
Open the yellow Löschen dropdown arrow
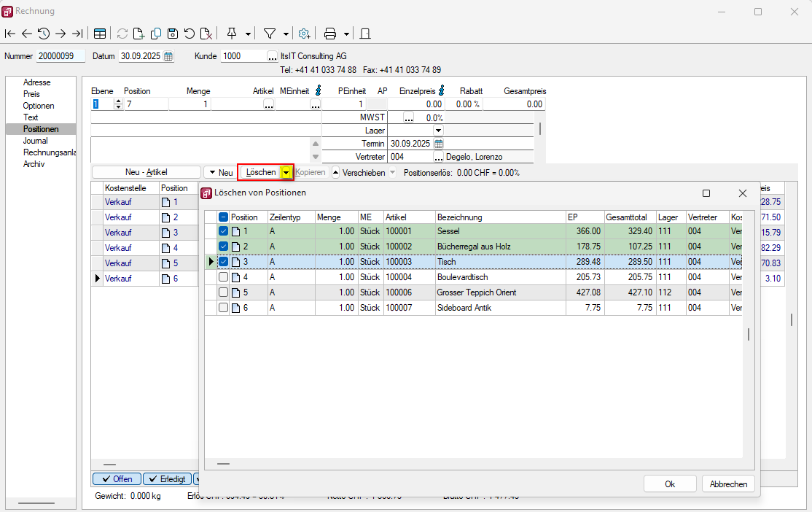pos(286,173)
